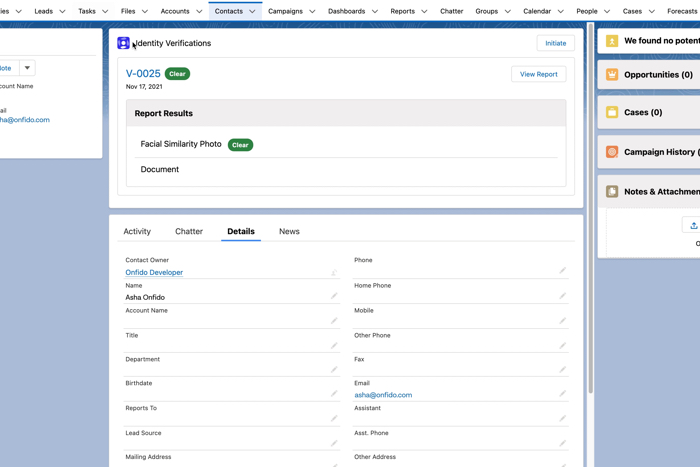This screenshot has height=467, width=700.
Task: Click the page vertical scrollbar
Action: tap(590, 200)
